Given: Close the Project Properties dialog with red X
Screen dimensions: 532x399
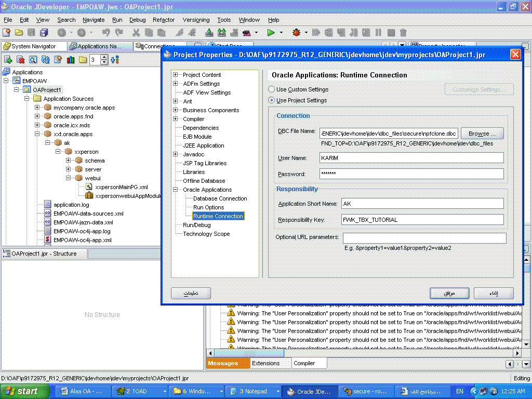Looking at the screenshot, I should click(x=515, y=54).
